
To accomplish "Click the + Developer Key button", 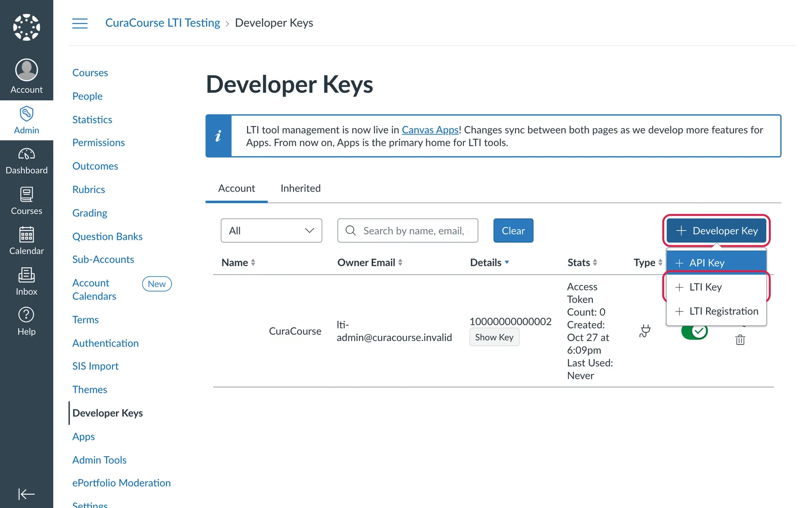I will pyautogui.click(x=717, y=231).
